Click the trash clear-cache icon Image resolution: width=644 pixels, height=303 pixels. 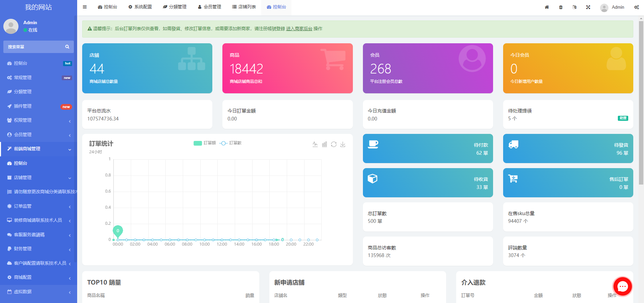[x=561, y=7]
